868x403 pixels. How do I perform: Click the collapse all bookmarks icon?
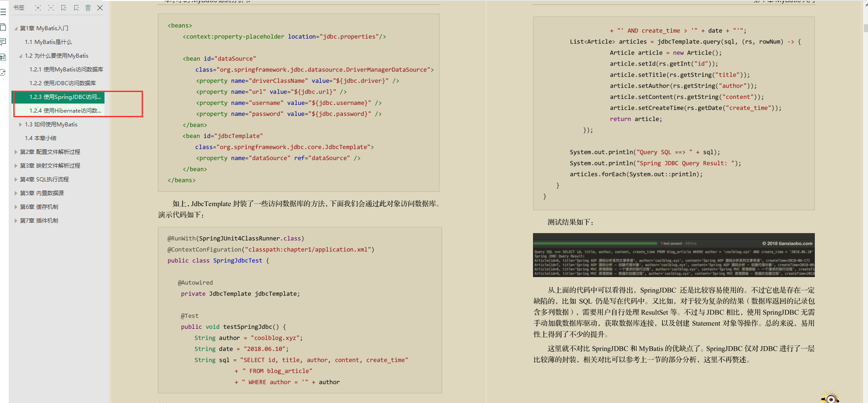pyautogui.click(x=51, y=8)
